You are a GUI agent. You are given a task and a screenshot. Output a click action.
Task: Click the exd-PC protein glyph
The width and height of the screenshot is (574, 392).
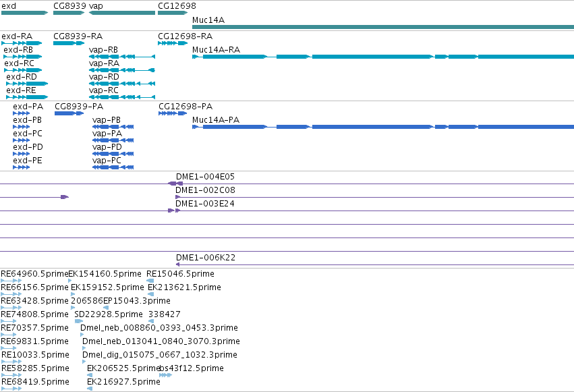pos(21,140)
